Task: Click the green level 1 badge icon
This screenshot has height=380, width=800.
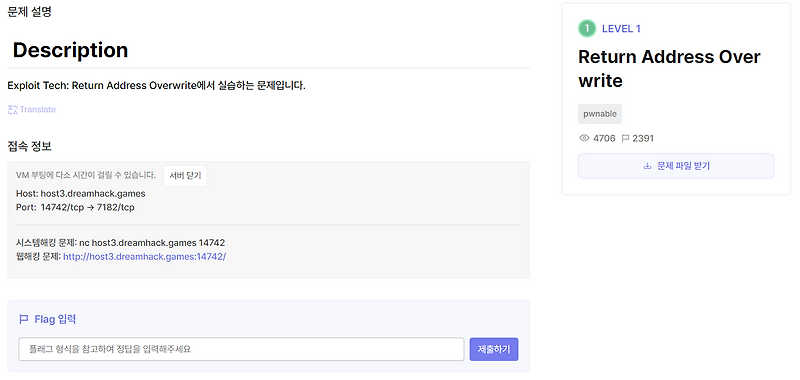Action: (x=587, y=29)
